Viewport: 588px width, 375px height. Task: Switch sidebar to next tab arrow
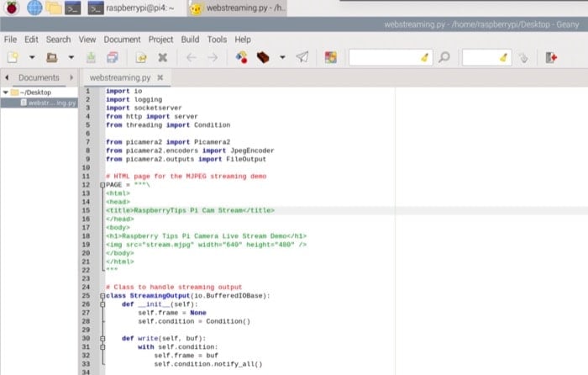(71, 77)
